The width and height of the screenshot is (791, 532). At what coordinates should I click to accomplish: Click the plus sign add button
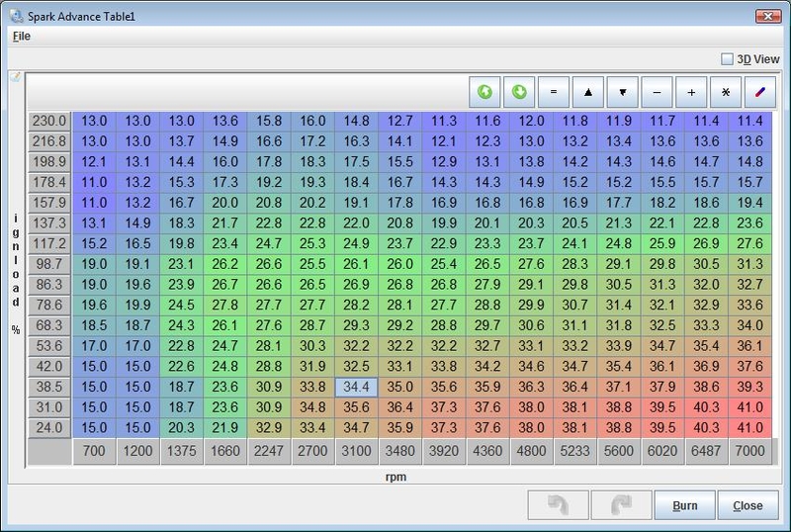[x=691, y=92]
